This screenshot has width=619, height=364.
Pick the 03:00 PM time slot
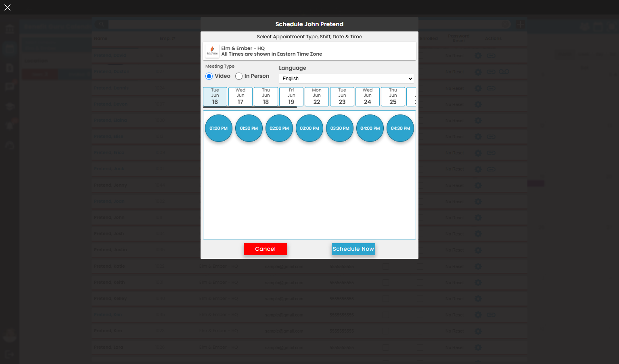(309, 128)
